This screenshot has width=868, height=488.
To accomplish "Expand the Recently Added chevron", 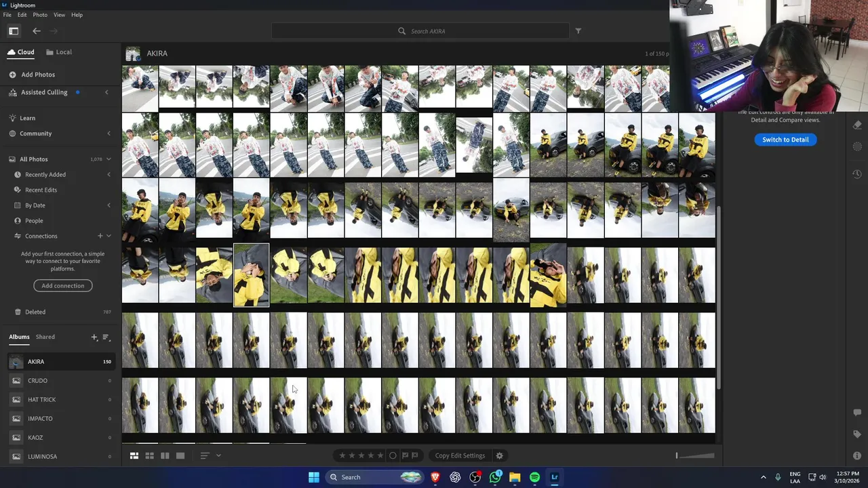I will pos(108,175).
